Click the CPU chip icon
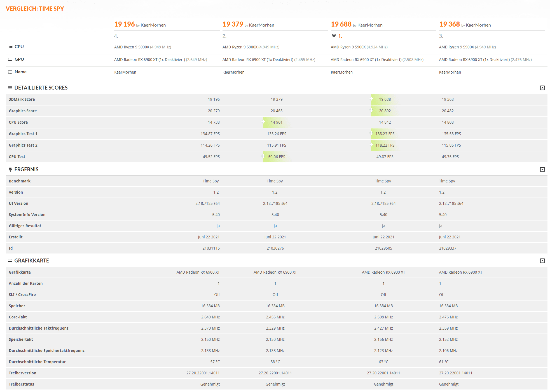Image resolution: width=550 pixels, height=392 pixels. point(11,47)
